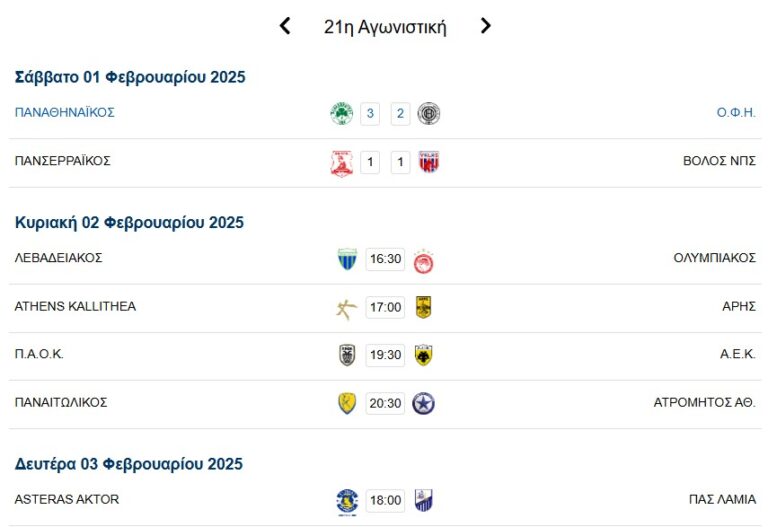Click the Panathinaikos green clover crest

(x=342, y=113)
